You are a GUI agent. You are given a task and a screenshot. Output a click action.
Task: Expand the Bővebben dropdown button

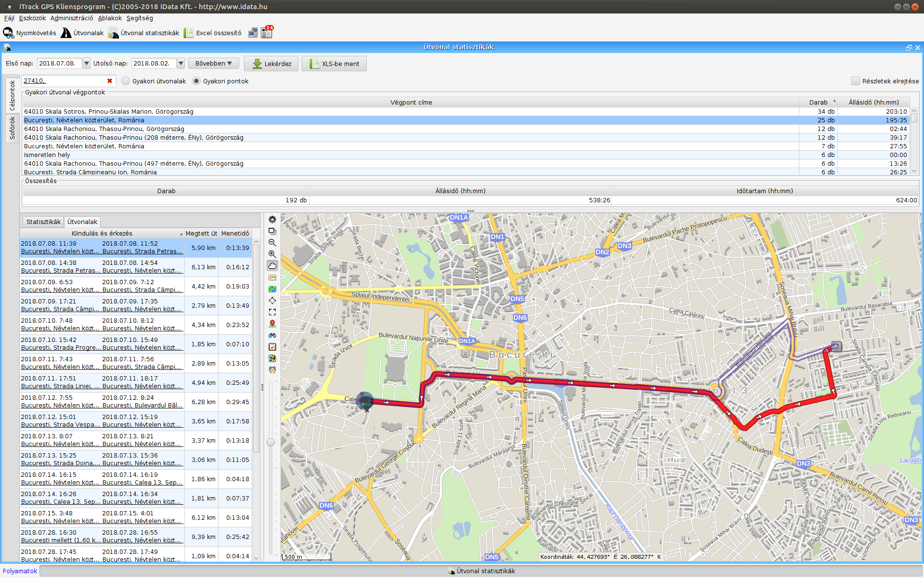coord(214,63)
